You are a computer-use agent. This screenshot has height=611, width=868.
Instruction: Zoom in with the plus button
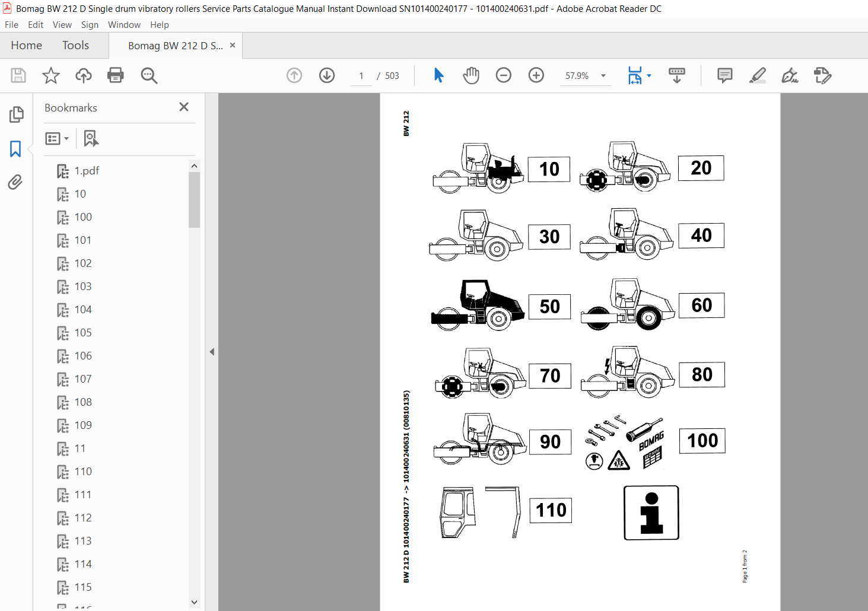(x=536, y=75)
